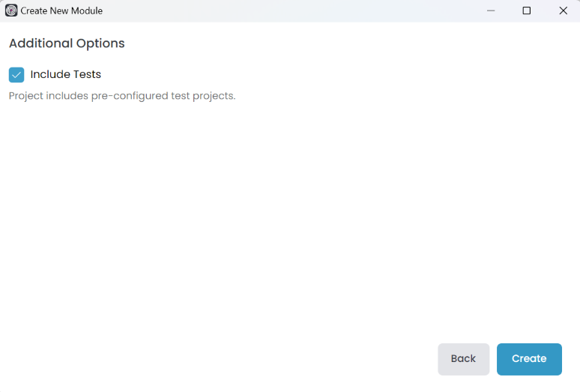Create the module with the blue button
Viewport: 580px width, 392px height.
click(x=529, y=359)
